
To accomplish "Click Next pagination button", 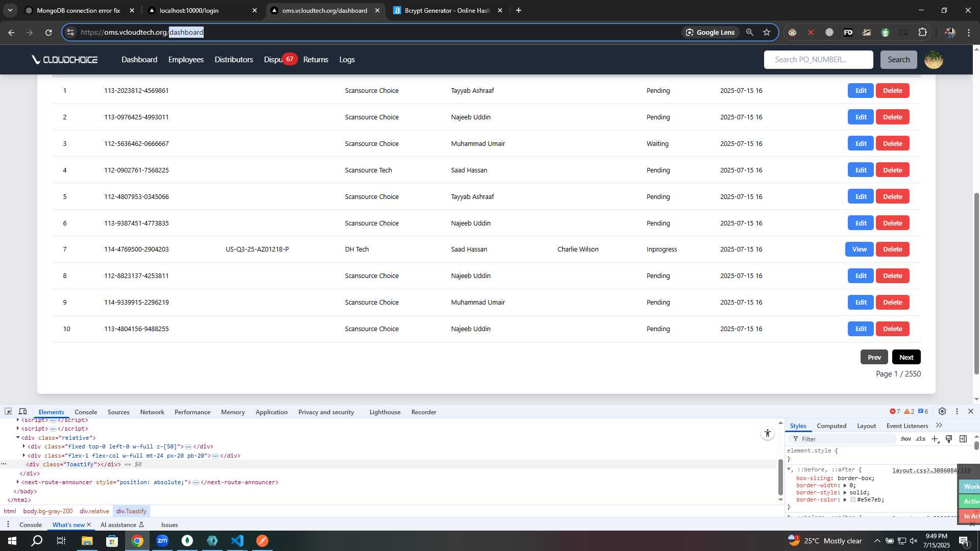I will click(906, 357).
